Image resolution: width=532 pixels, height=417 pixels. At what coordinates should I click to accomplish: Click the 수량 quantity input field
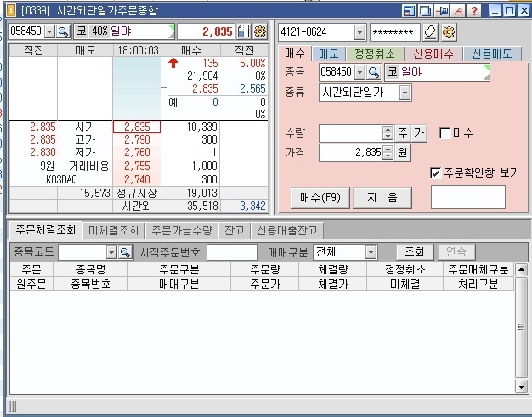point(350,132)
